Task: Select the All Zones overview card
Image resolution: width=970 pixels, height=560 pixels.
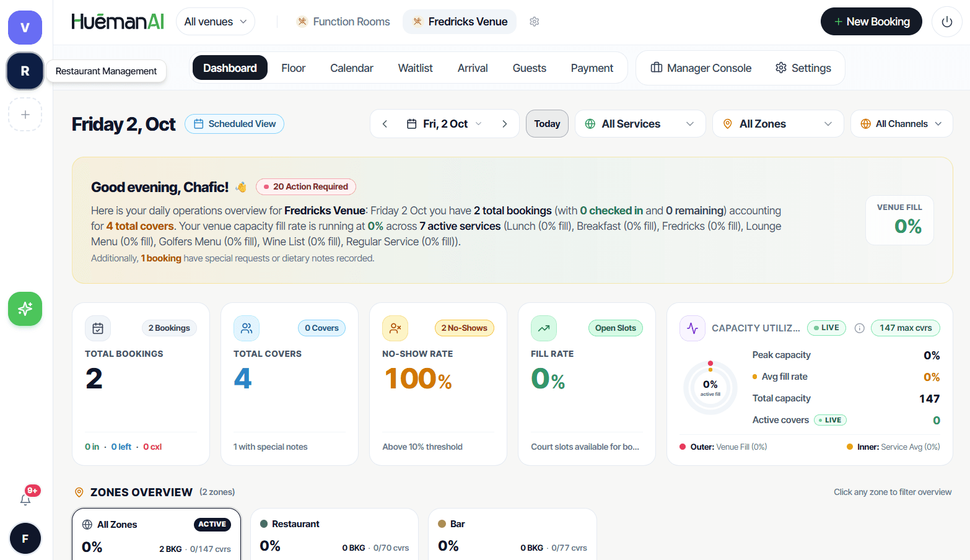Action: pos(157,535)
